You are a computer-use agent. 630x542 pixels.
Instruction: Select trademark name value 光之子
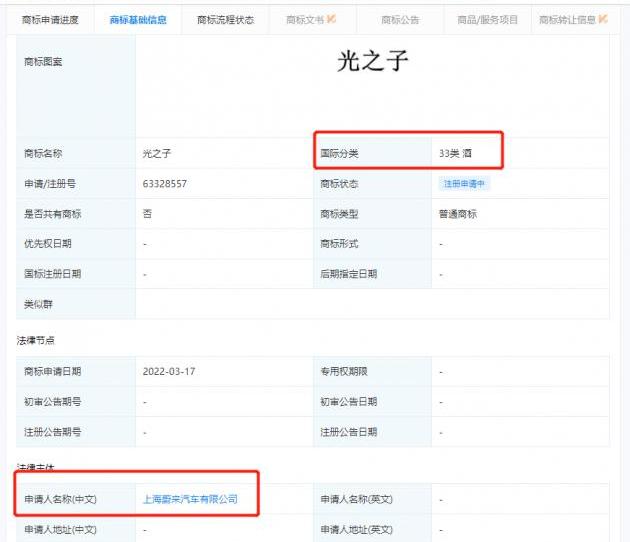[157, 153]
